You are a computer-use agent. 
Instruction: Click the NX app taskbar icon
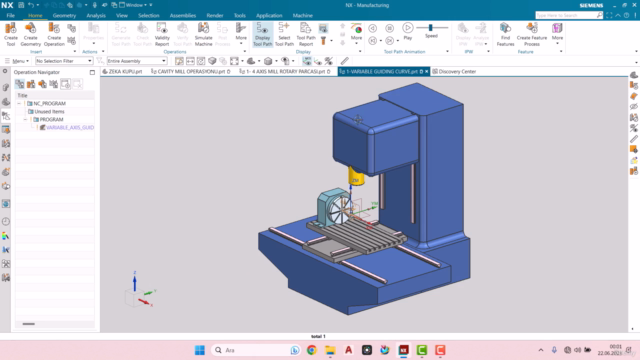click(404, 350)
